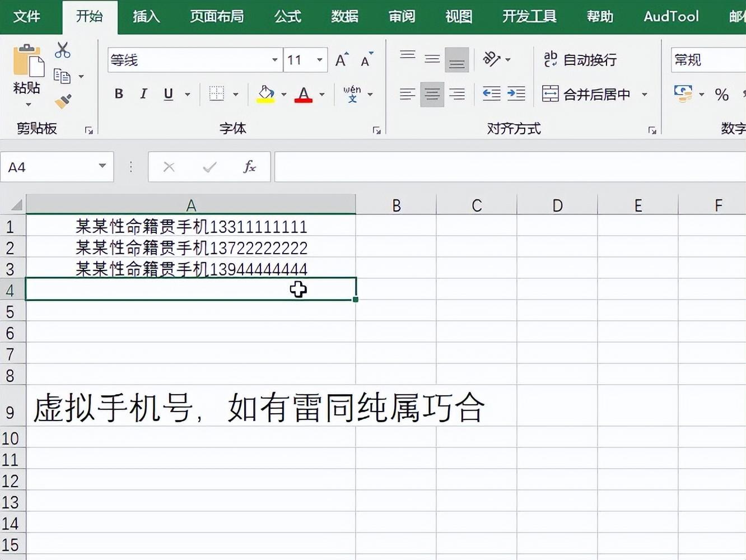The image size is (746, 560).
Task: Open the AudTool tab
Action: tap(671, 16)
